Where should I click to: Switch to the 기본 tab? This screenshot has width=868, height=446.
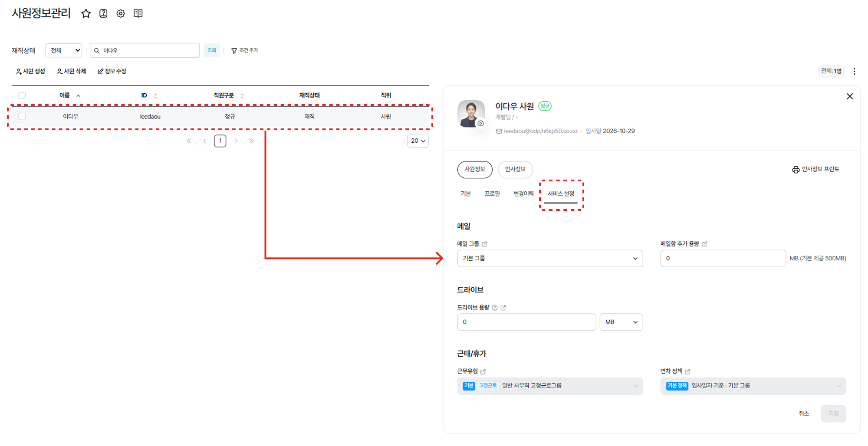tap(466, 193)
